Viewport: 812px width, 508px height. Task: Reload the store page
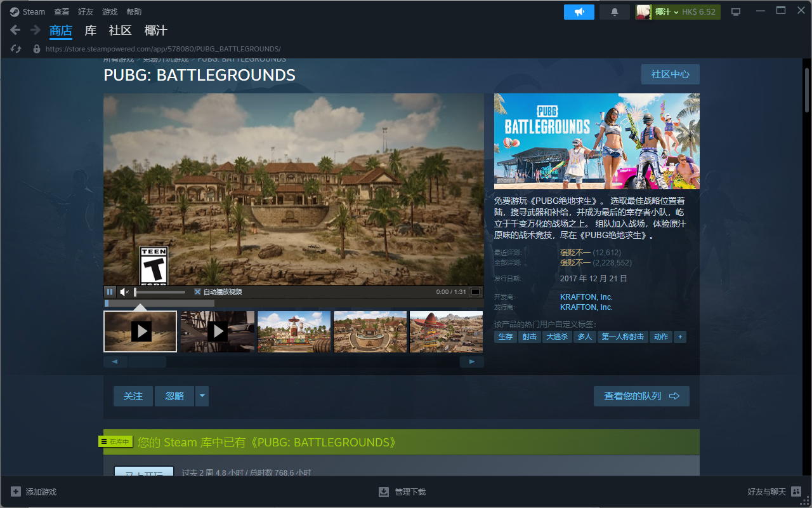[x=16, y=49]
